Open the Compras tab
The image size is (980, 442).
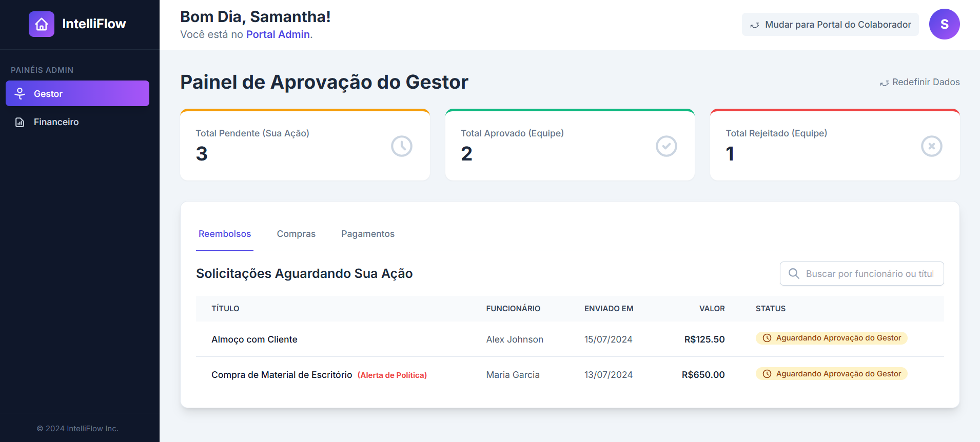[x=296, y=234]
